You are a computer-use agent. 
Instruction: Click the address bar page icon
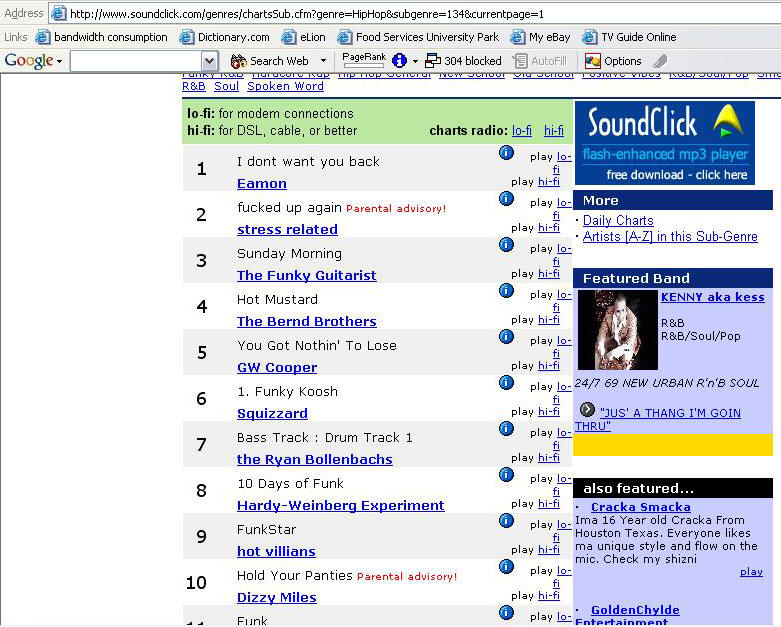(59, 13)
